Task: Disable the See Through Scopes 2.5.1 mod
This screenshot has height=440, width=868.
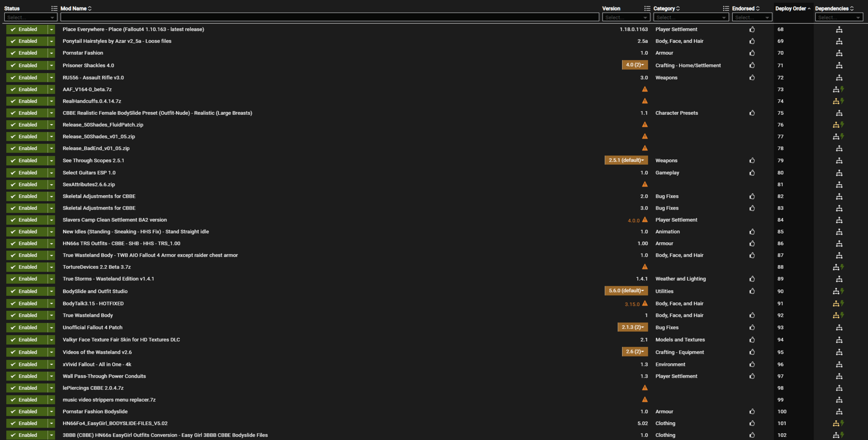Action: click(27, 160)
